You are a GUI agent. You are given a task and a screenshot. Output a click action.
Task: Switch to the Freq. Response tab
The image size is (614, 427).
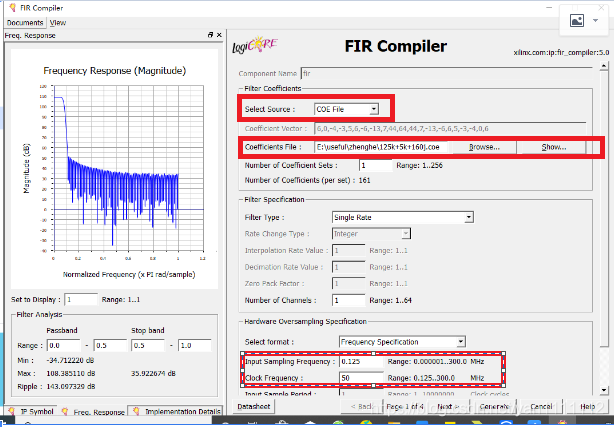coord(93,412)
